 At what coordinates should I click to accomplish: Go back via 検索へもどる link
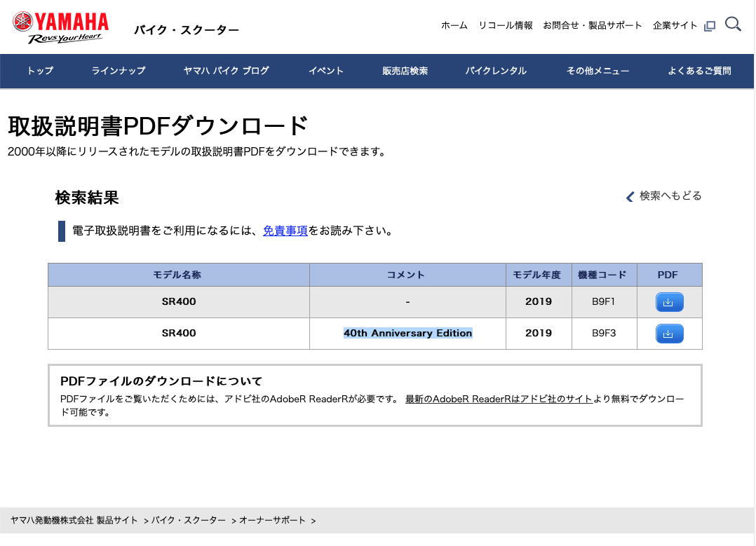[x=664, y=196]
